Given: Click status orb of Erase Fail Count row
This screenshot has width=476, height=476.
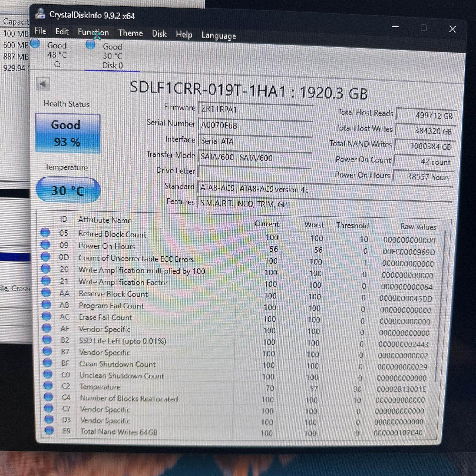Looking at the screenshot, I should pos(46,316).
